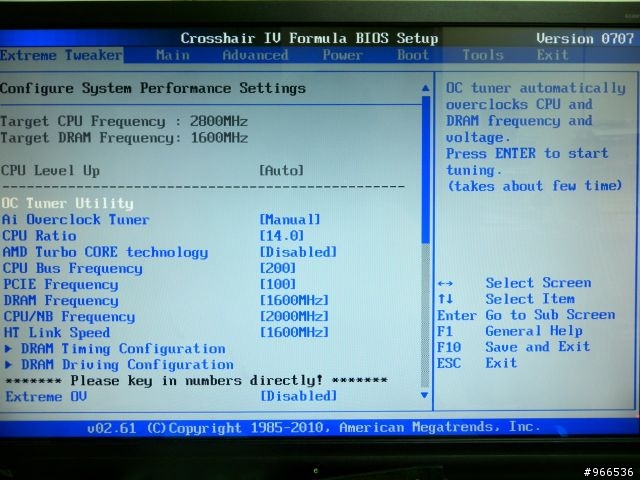Click the OC tuner help description text
Image resolution: width=640 pixels, height=480 pixels.
tap(535, 137)
